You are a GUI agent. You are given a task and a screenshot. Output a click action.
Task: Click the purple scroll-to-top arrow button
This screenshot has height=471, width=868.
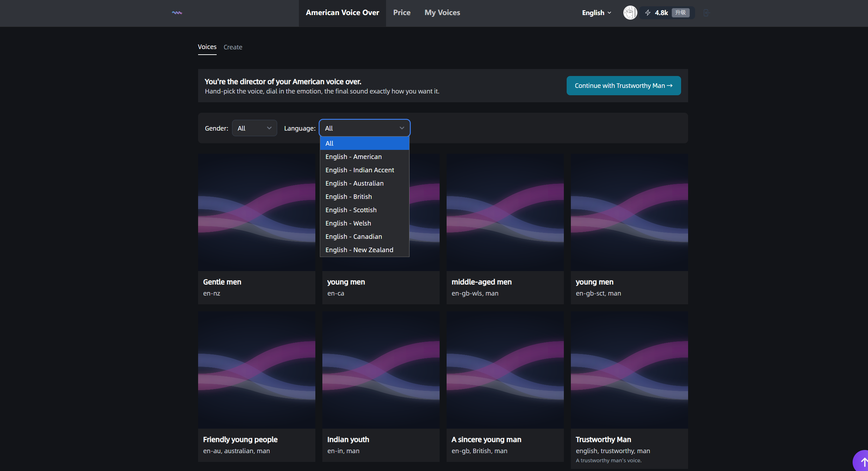pyautogui.click(x=861, y=462)
